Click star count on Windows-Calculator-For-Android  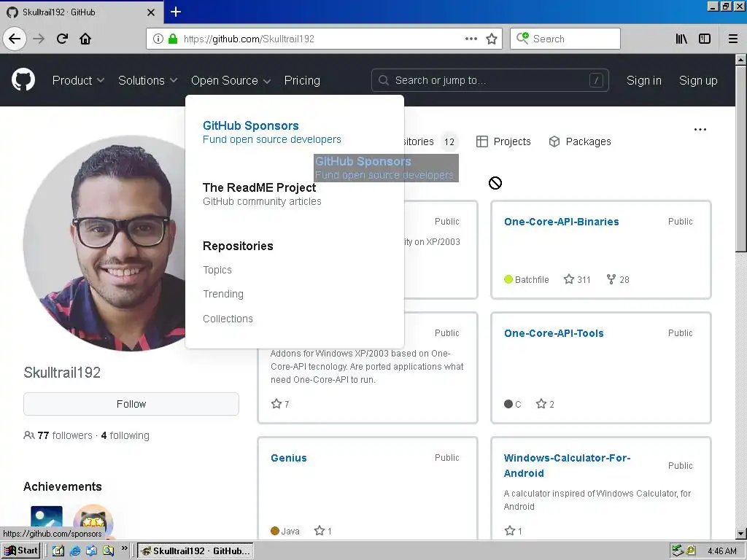(513, 531)
